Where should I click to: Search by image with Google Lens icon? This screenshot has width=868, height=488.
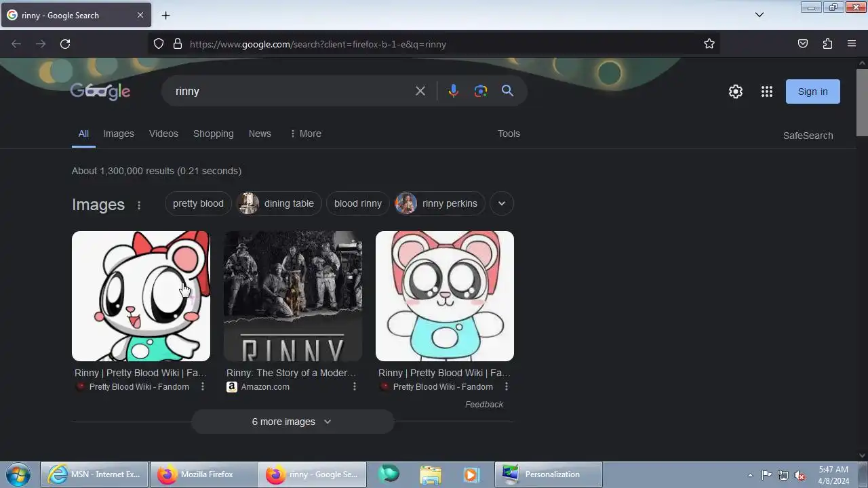(481, 91)
